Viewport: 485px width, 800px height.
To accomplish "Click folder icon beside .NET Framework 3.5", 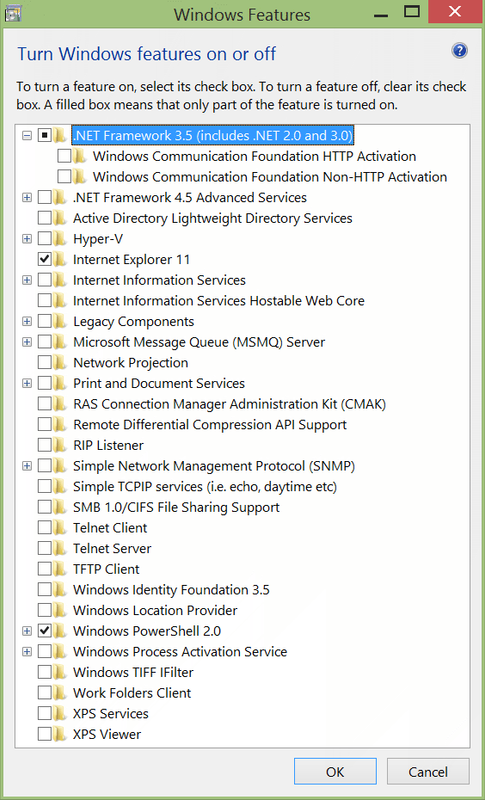I will [x=60, y=135].
